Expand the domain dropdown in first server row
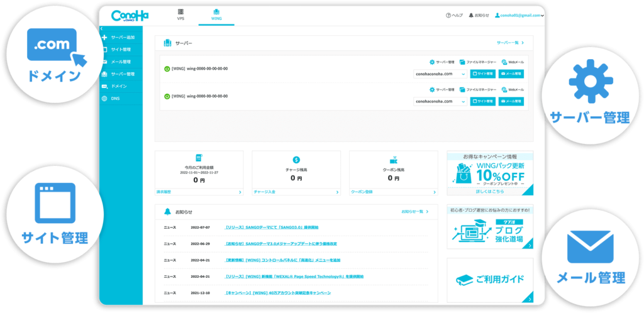Image resolution: width=644 pixels, height=313 pixels. point(464,74)
